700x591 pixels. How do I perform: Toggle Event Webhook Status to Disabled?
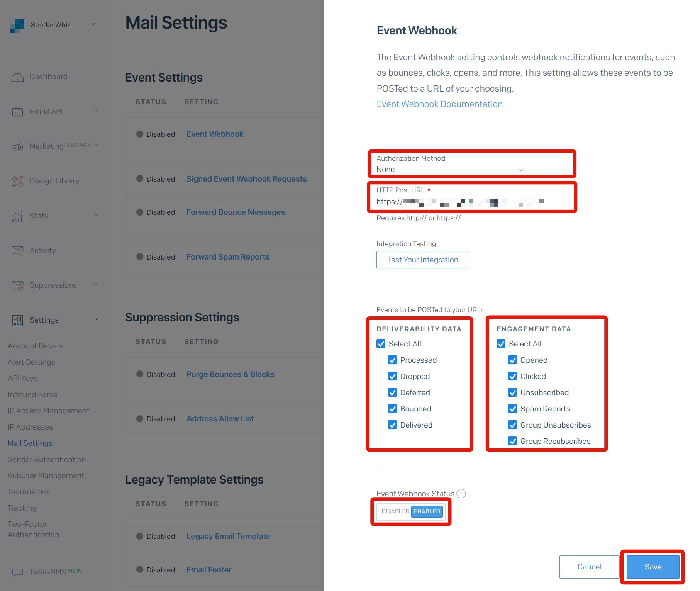(395, 511)
